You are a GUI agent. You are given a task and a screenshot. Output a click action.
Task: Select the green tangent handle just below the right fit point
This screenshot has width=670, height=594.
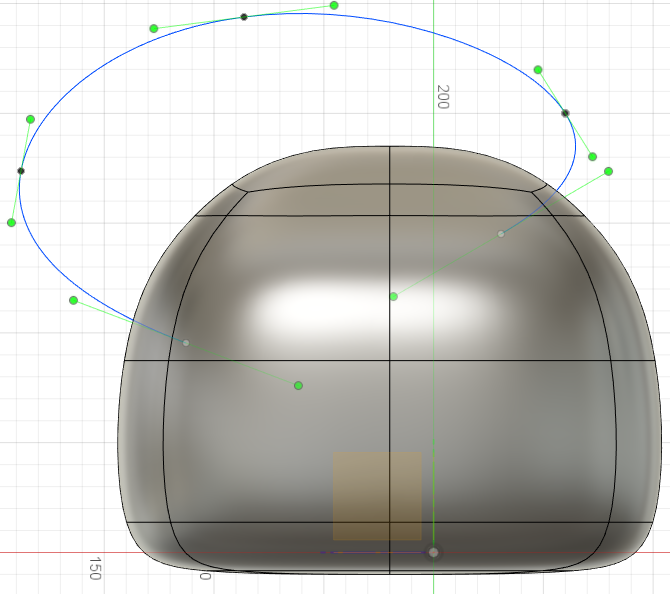click(592, 157)
